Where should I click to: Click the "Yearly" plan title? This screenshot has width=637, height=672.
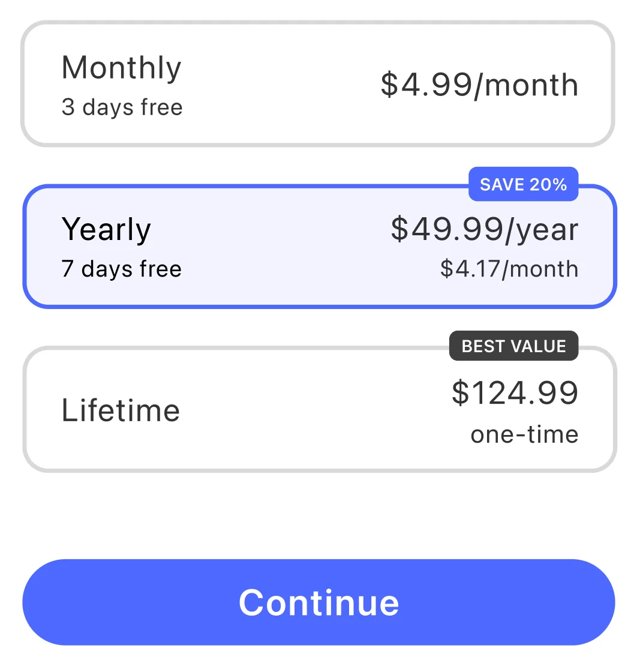pyautogui.click(x=106, y=229)
